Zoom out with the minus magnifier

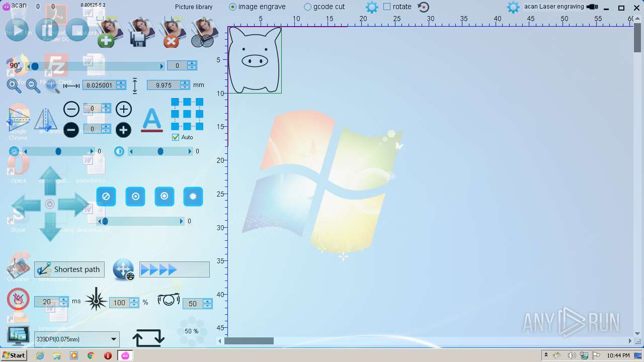click(x=33, y=85)
